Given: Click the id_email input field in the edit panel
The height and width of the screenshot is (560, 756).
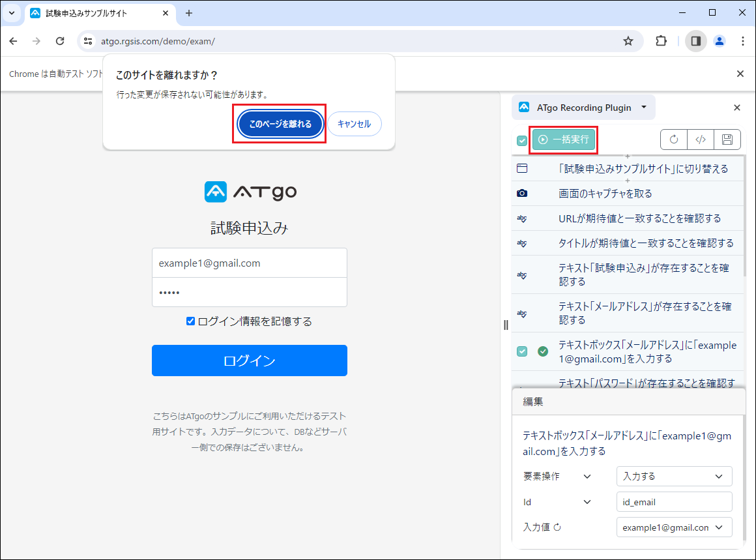Looking at the screenshot, I should tap(674, 501).
